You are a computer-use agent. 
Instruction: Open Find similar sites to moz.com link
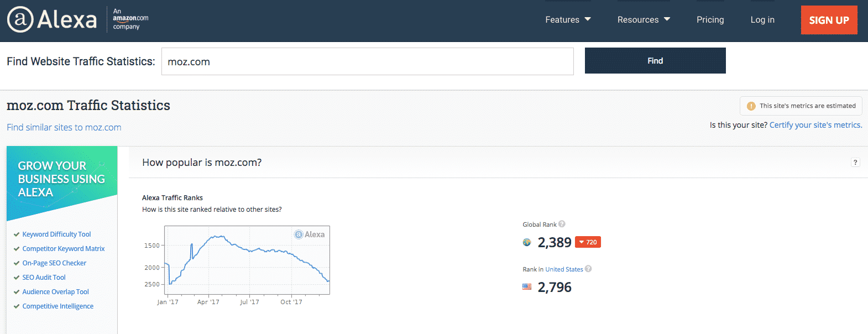(64, 127)
